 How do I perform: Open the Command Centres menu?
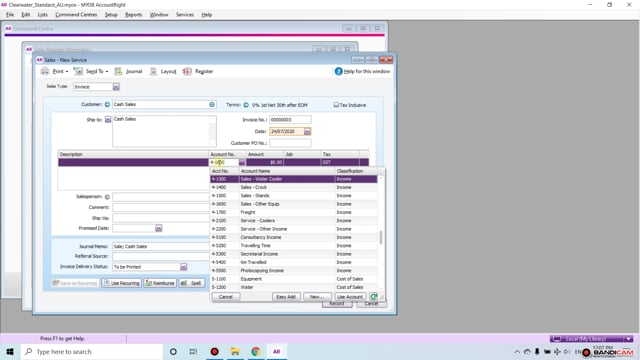click(76, 15)
